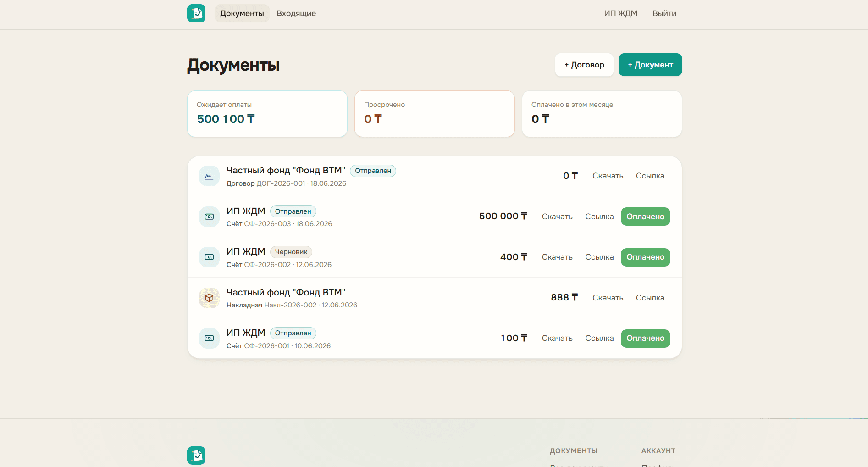The image size is (868, 467).
Task: Click the Отправлен badge on СФ-2026-001 row
Action: click(x=293, y=333)
